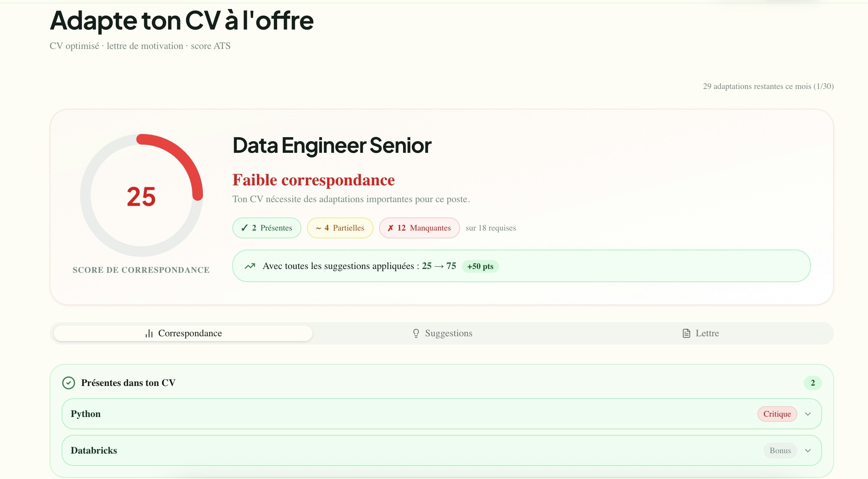Click the bar chart icon in Correspondance tab
This screenshot has height=479, width=868.
coord(149,333)
